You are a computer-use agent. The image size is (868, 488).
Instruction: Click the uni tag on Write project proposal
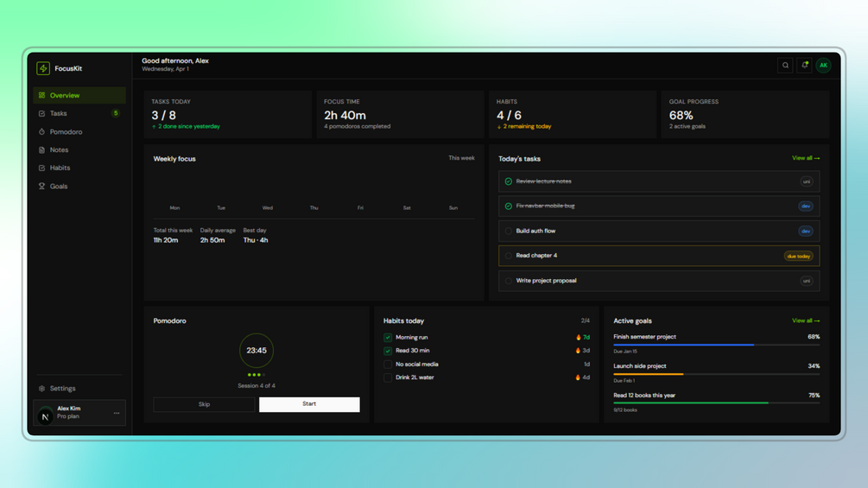point(807,281)
